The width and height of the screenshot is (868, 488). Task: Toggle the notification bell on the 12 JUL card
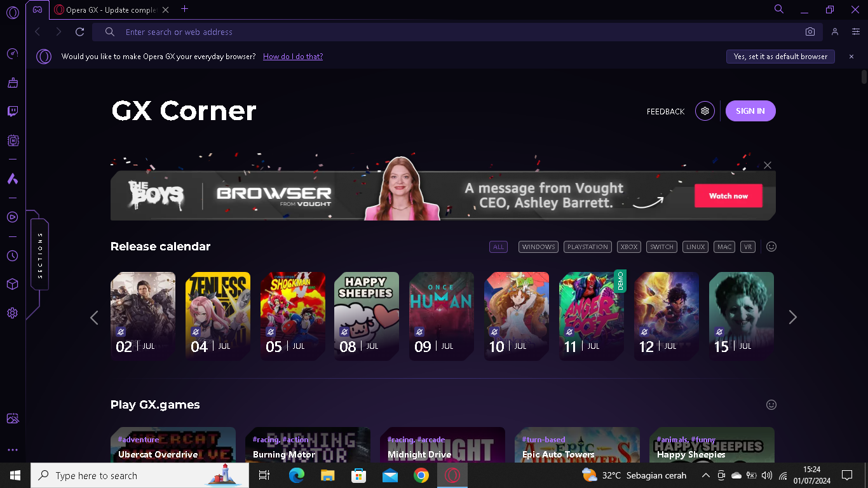[x=644, y=332]
